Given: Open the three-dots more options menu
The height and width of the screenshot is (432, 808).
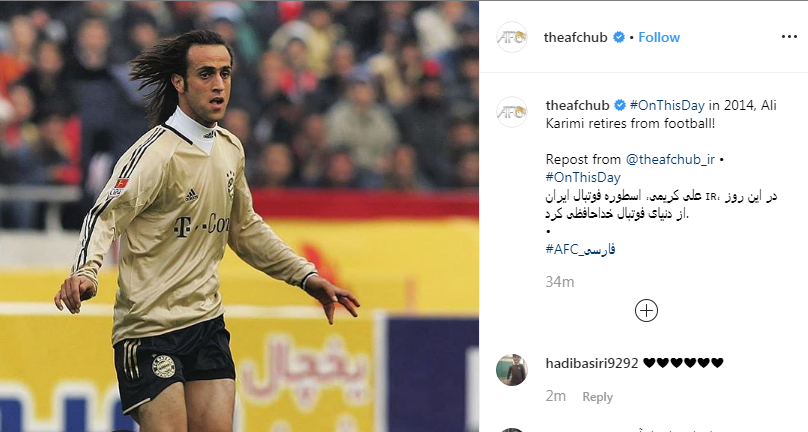Looking at the screenshot, I should (789, 37).
